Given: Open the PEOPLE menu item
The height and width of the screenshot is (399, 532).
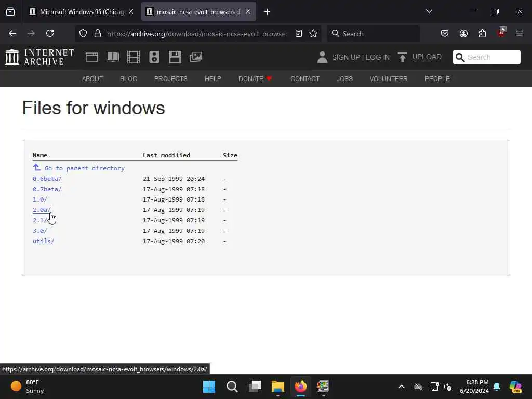Looking at the screenshot, I should coord(437,79).
